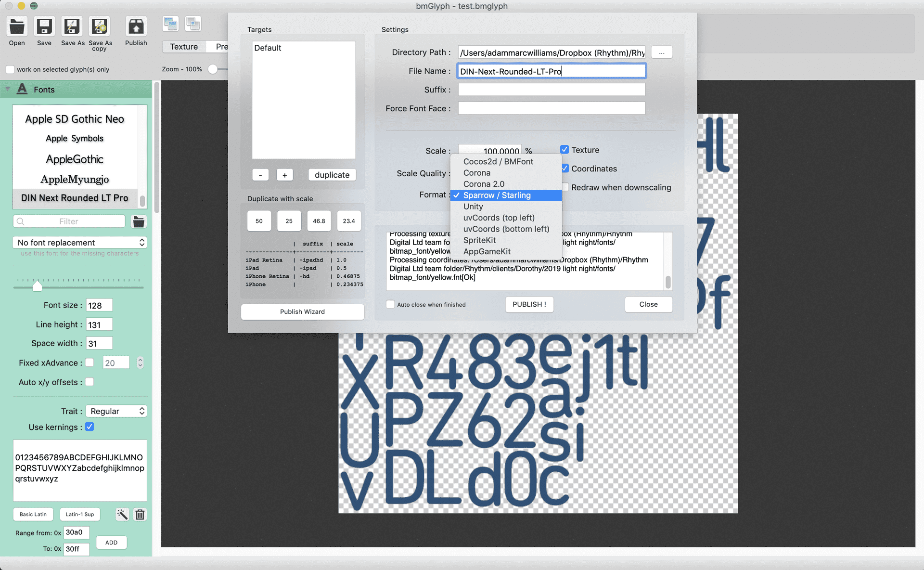Click the Basic Latin button

click(33, 514)
